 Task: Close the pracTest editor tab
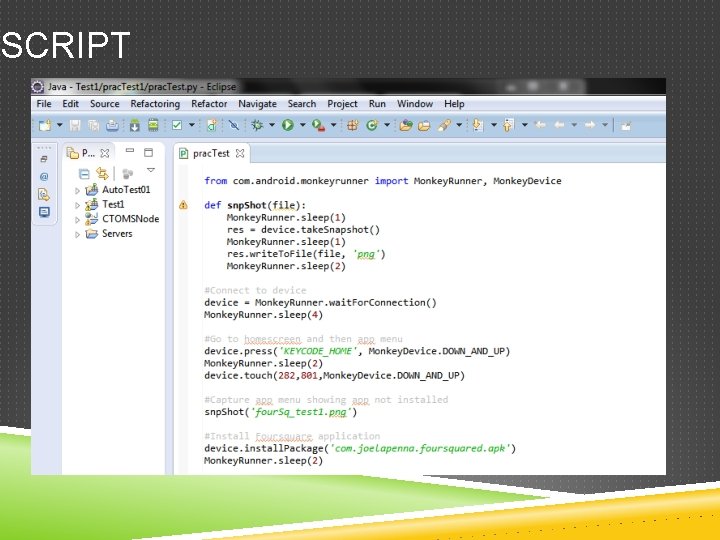coord(240,153)
